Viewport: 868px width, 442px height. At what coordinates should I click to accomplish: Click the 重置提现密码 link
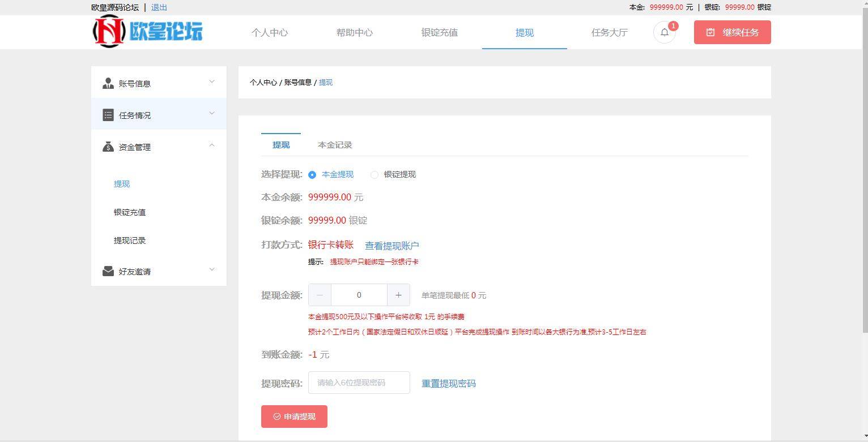point(448,383)
